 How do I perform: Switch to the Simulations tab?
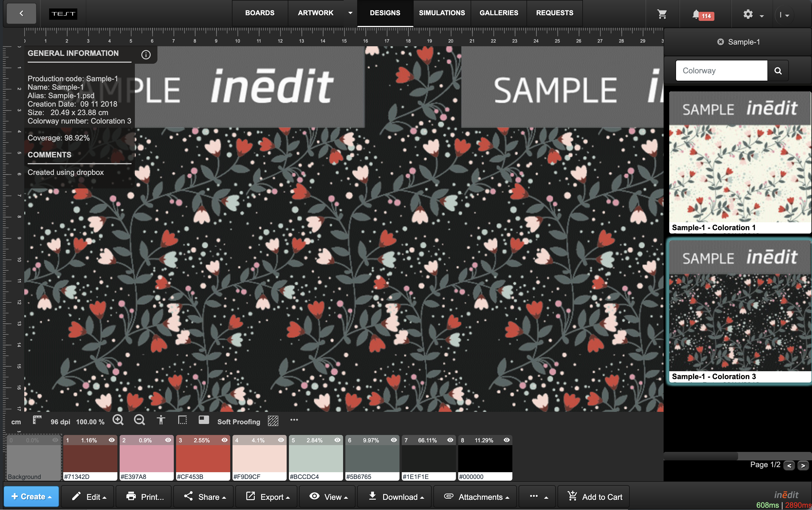442,13
